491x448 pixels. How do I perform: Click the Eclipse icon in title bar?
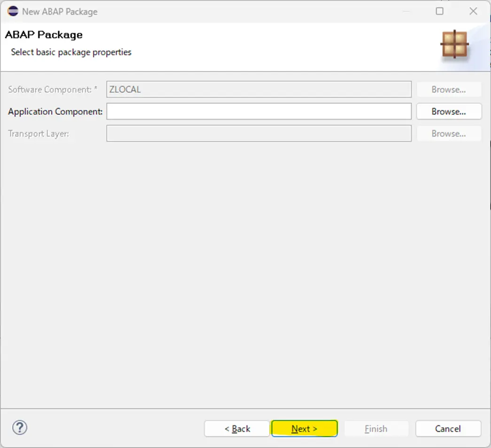coord(13,11)
